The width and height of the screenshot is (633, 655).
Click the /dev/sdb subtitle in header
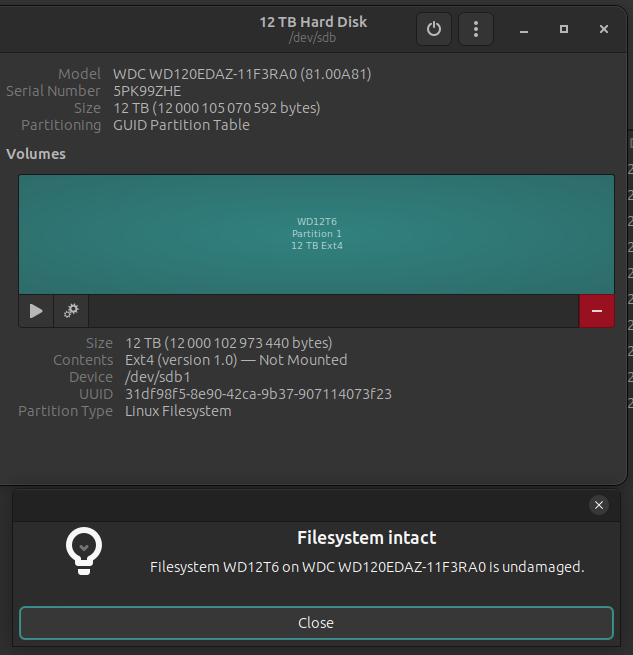click(x=313, y=38)
